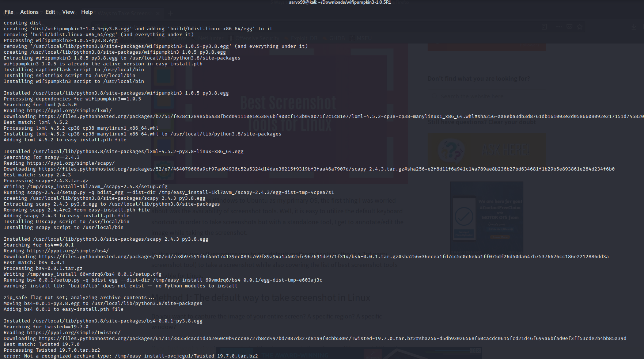Click 'Processing Twisted-19.7.0.tar.bz2' line

point(52,350)
